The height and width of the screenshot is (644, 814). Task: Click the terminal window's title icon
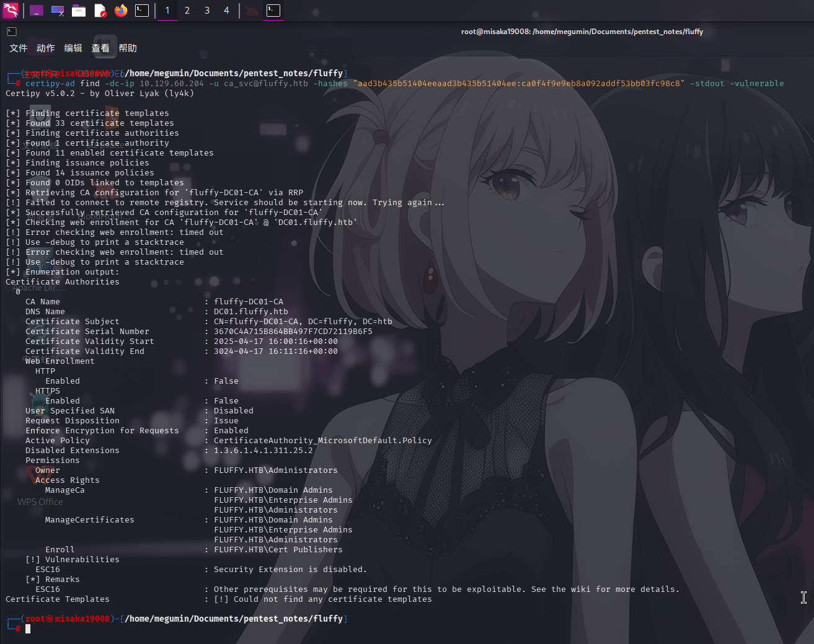[12, 32]
